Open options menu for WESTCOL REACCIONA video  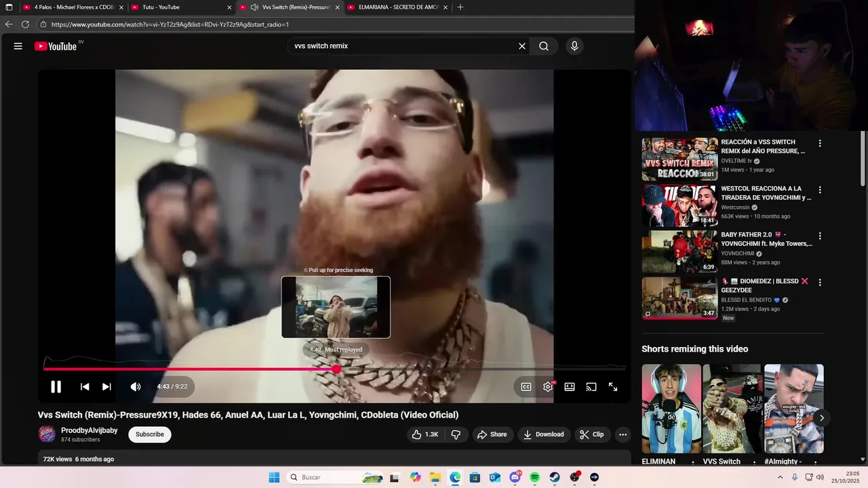coord(820,190)
